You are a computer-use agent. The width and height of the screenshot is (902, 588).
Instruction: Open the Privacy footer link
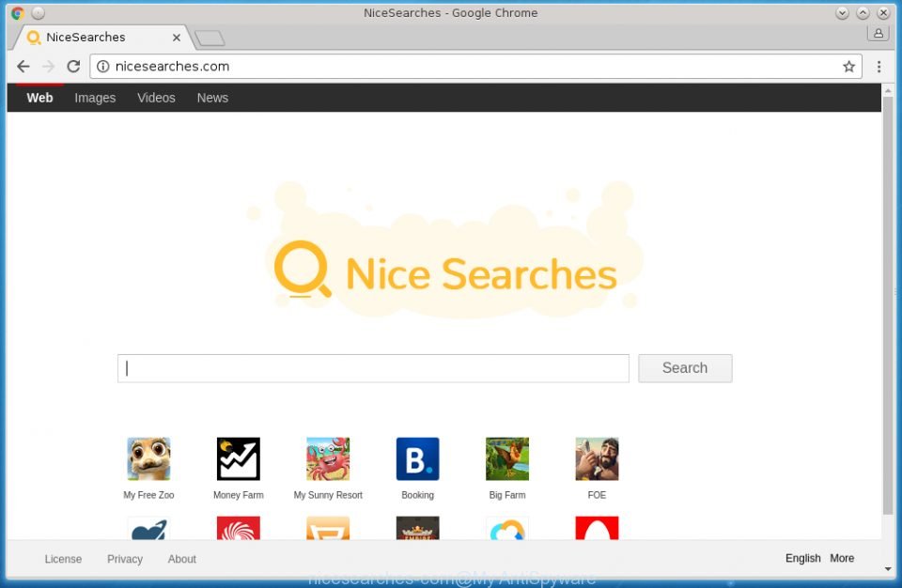[x=125, y=559]
